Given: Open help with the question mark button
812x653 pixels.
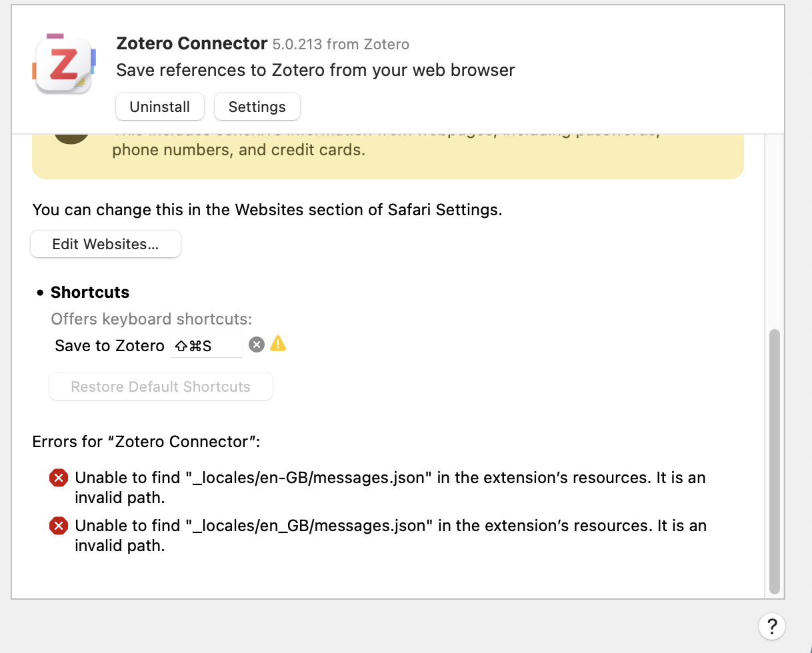Looking at the screenshot, I should (771, 626).
